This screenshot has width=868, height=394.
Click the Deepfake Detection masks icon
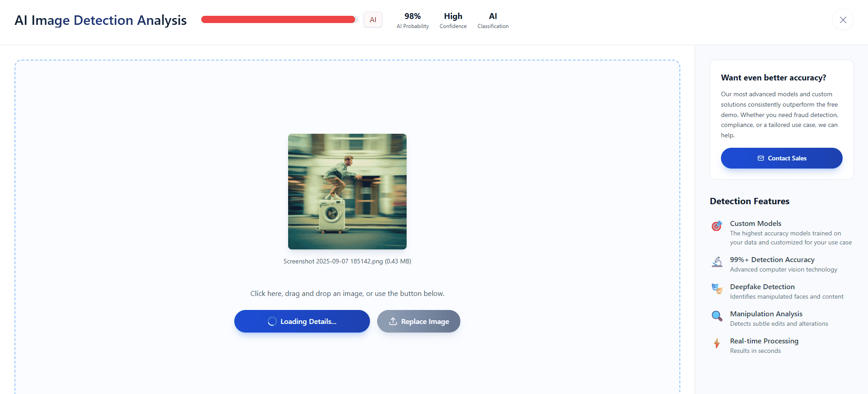717,289
